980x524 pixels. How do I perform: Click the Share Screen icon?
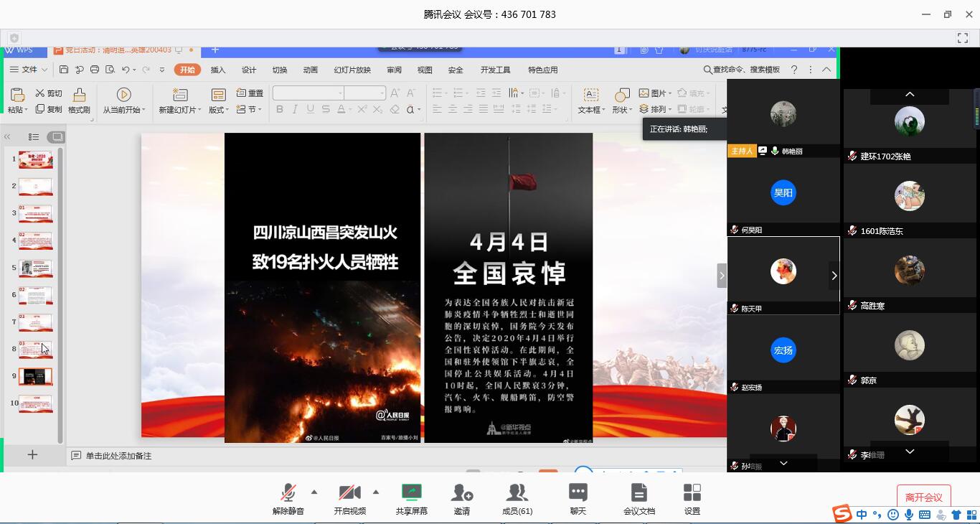pyautogui.click(x=411, y=493)
